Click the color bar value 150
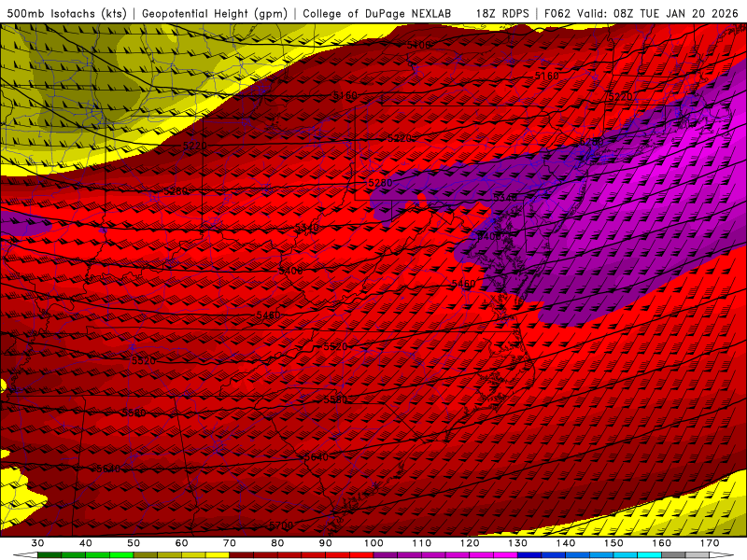 [x=613, y=543]
